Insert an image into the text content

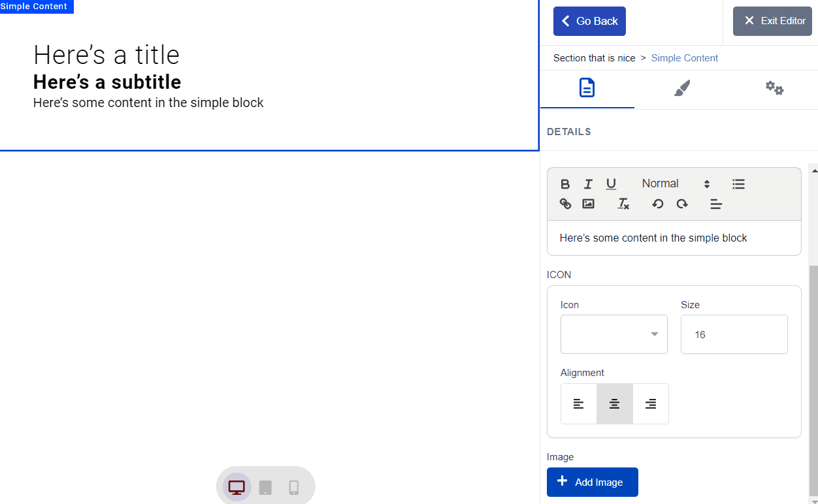[x=588, y=204]
